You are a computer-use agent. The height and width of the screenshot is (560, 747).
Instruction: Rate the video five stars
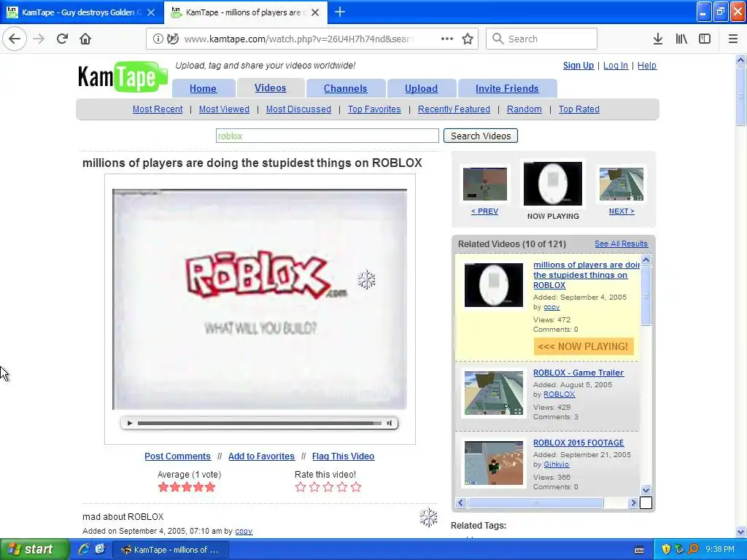click(x=356, y=486)
